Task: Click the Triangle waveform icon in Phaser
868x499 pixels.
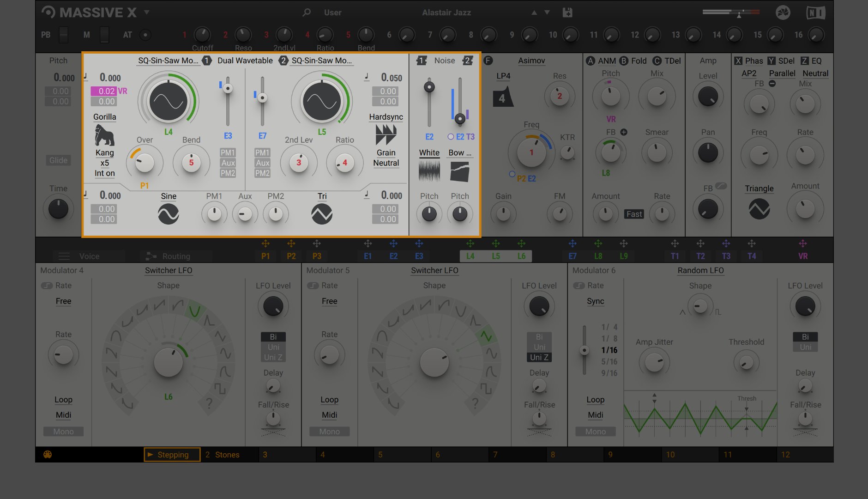Action: (x=759, y=209)
